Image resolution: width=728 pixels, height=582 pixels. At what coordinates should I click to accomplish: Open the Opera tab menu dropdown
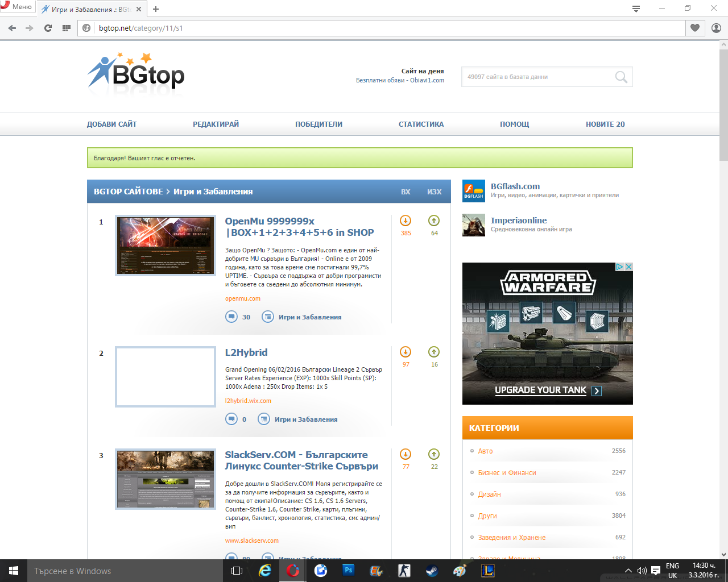[636, 9]
